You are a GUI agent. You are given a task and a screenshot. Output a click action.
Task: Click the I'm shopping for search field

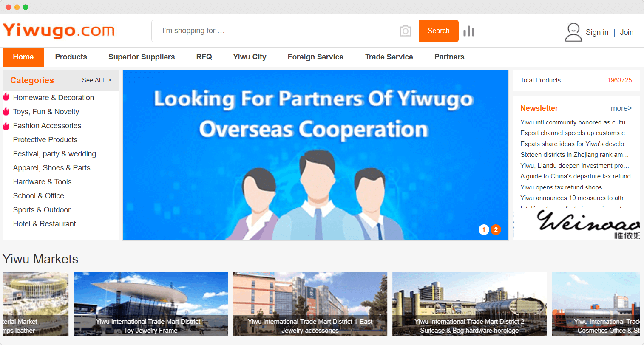point(276,31)
